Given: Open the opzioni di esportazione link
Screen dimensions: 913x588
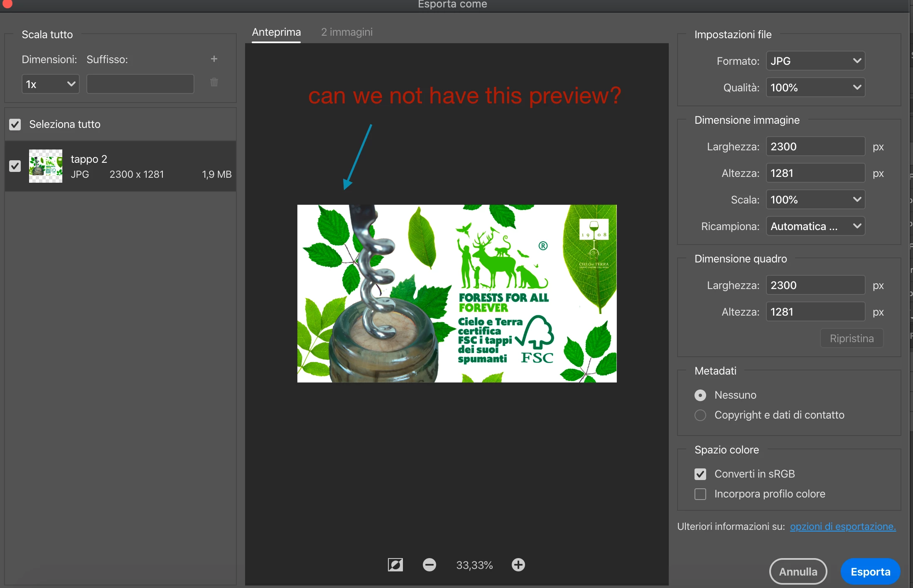Looking at the screenshot, I should click(842, 527).
